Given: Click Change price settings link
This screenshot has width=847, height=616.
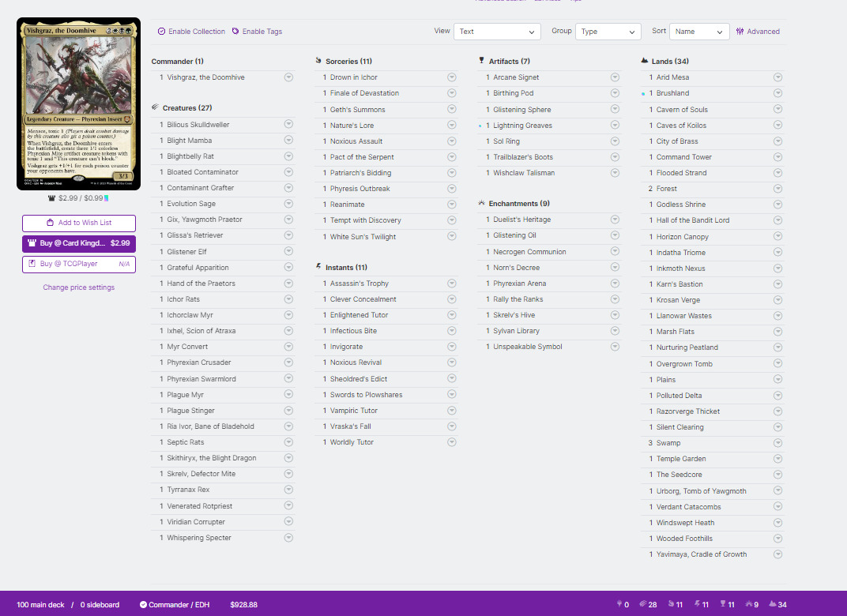Looking at the screenshot, I should pyautogui.click(x=78, y=287).
